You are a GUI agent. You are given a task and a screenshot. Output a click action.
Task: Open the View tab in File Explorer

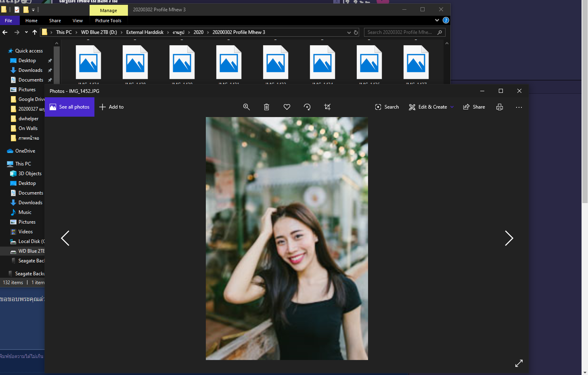77,21
